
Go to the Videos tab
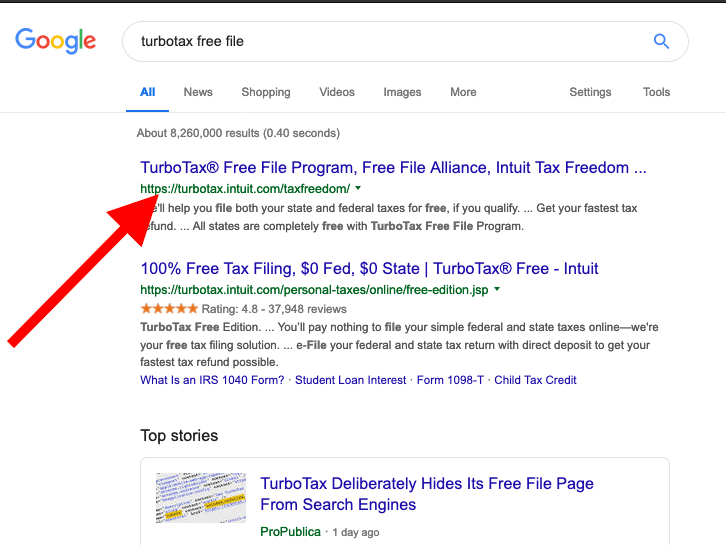tap(337, 92)
